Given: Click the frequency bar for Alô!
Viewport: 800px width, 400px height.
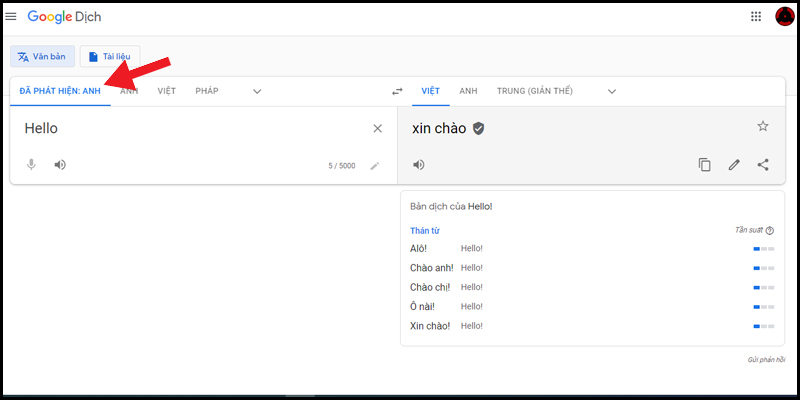Looking at the screenshot, I should pos(764,249).
